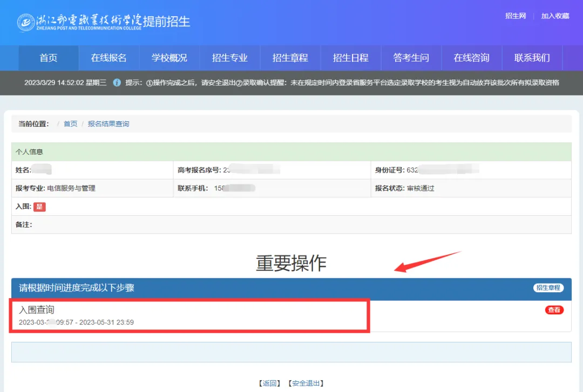Open the 招生网 link at top right
Screen dimensions: 583x392
coord(515,16)
